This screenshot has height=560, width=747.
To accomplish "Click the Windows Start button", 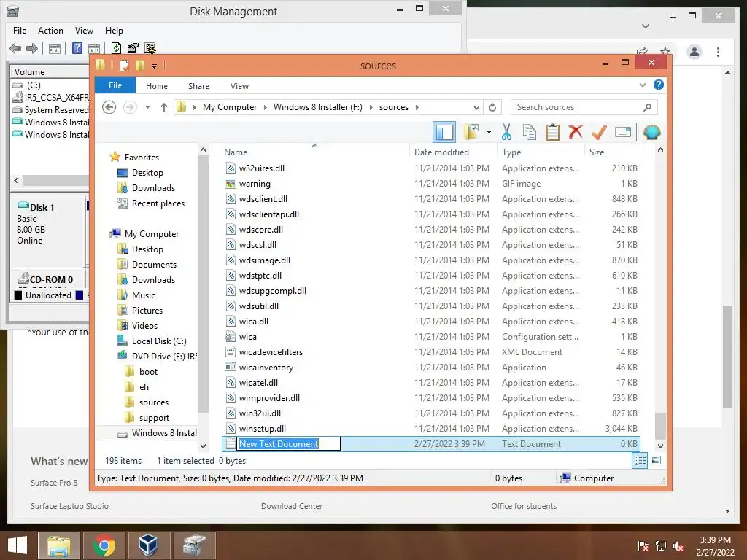I will pyautogui.click(x=18, y=545).
